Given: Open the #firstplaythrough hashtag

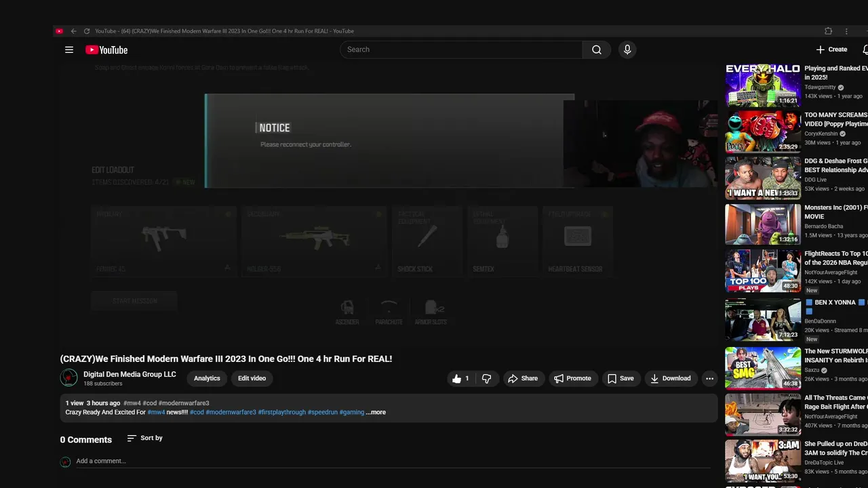Looking at the screenshot, I should coord(282,412).
